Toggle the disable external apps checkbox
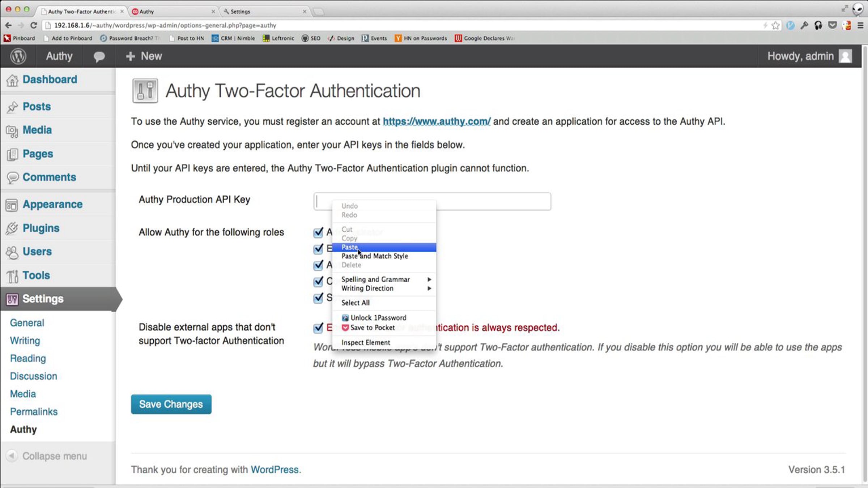This screenshot has width=868, height=488. pyautogui.click(x=318, y=328)
